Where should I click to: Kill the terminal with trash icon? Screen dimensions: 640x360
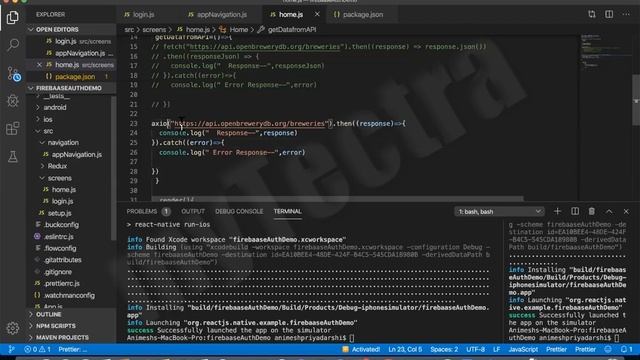click(592, 211)
